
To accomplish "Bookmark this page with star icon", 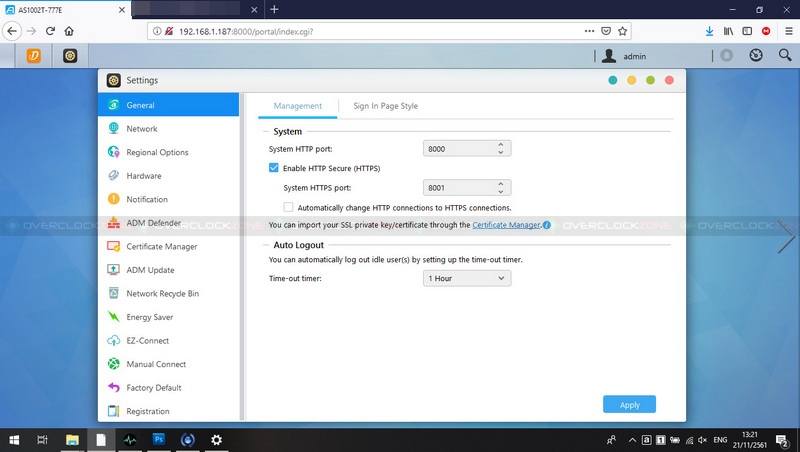I will pyautogui.click(x=622, y=31).
